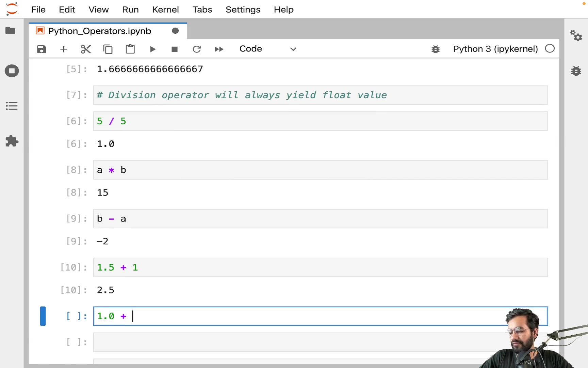Screen dimensions: 588x368
Task: Insert a new cell with plus icon
Action: (64, 49)
